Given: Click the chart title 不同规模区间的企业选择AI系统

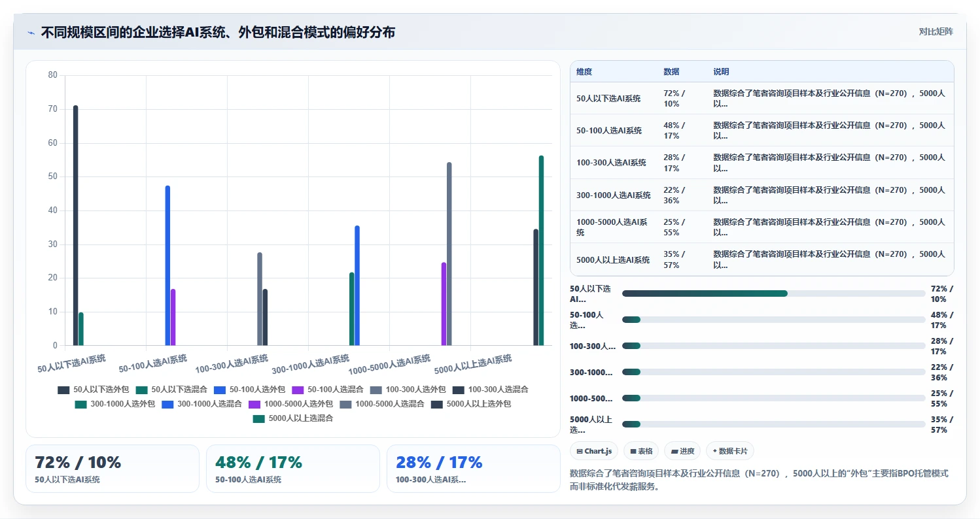Looking at the screenshot, I should [x=218, y=32].
